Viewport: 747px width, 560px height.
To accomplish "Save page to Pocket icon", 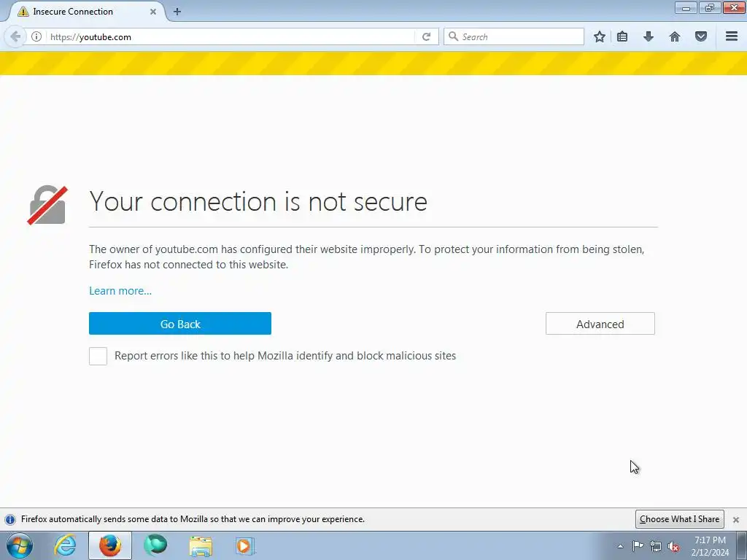I will coord(701,36).
